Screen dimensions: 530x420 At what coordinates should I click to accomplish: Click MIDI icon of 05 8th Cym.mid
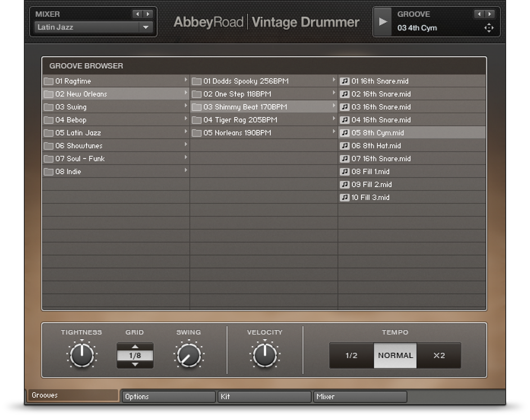point(344,133)
